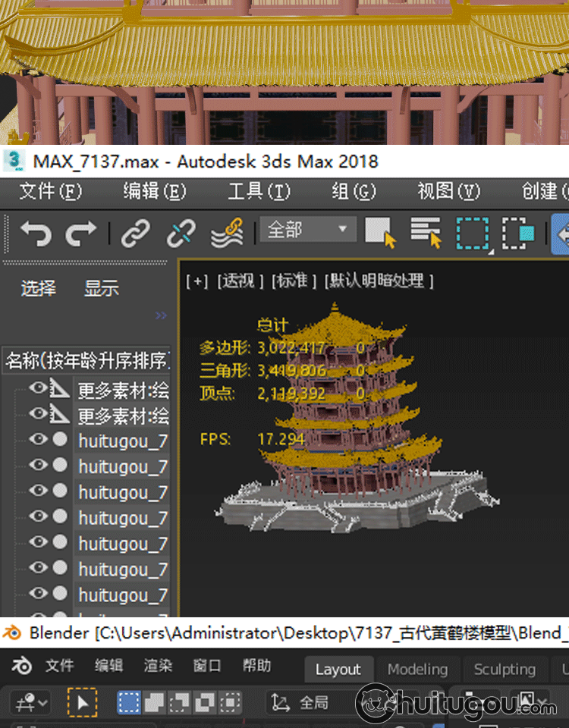Open the [标准] viewport quality menu
The image size is (569, 728).
[294, 281]
